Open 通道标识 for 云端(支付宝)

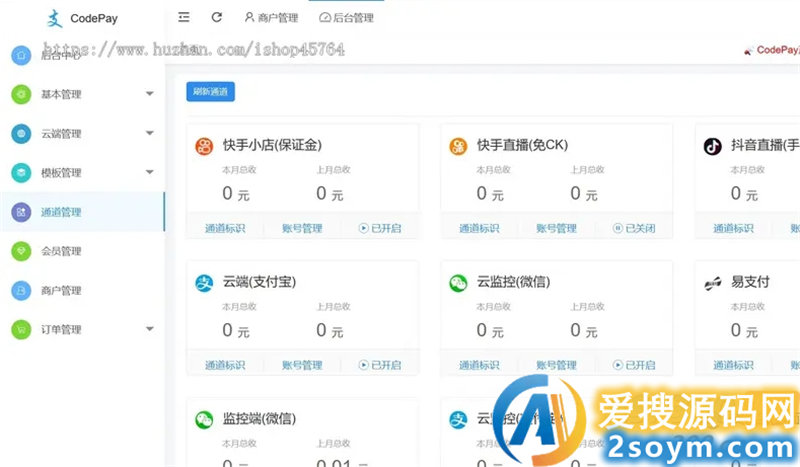(x=225, y=365)
